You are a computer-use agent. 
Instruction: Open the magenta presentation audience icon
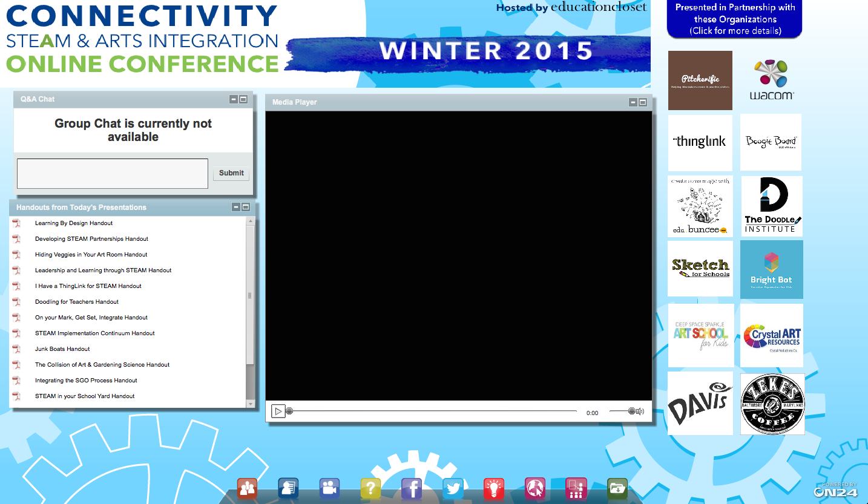(x=576, y=488)
